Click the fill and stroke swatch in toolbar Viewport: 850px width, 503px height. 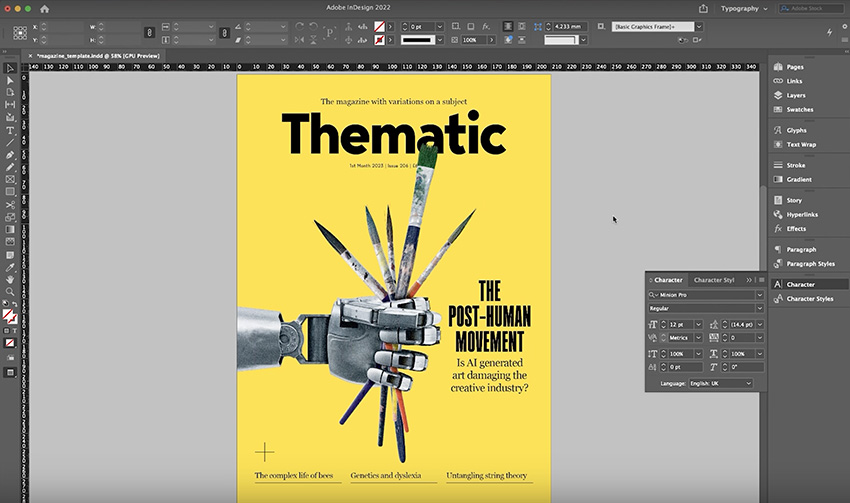pyautogui.click(x=10, y=316)
